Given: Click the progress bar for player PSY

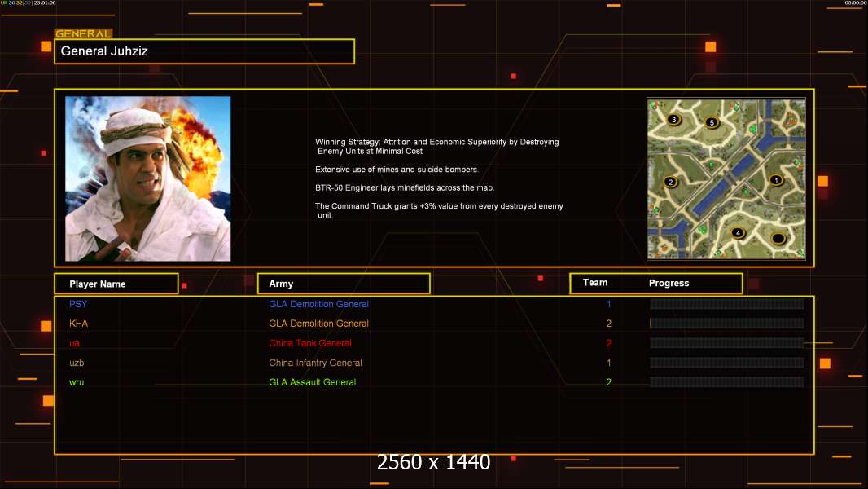Looking at the screenshot, I should click(726, 304).
